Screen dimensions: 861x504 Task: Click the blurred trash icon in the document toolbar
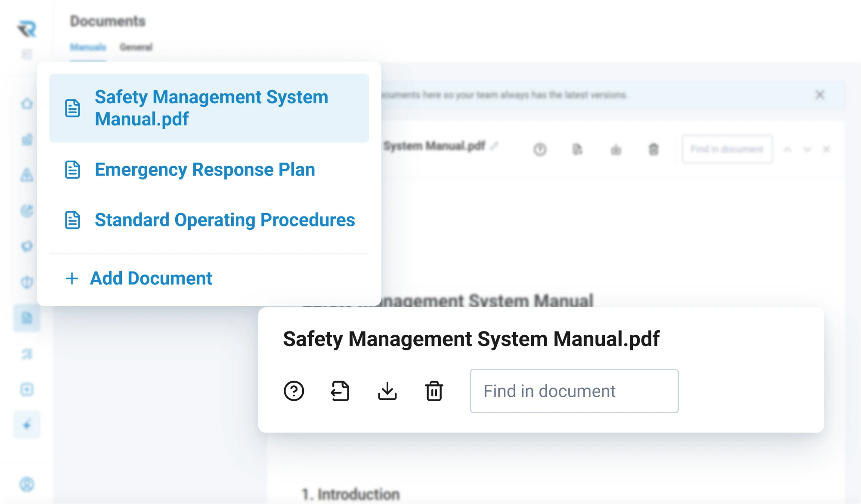(653, 149)
